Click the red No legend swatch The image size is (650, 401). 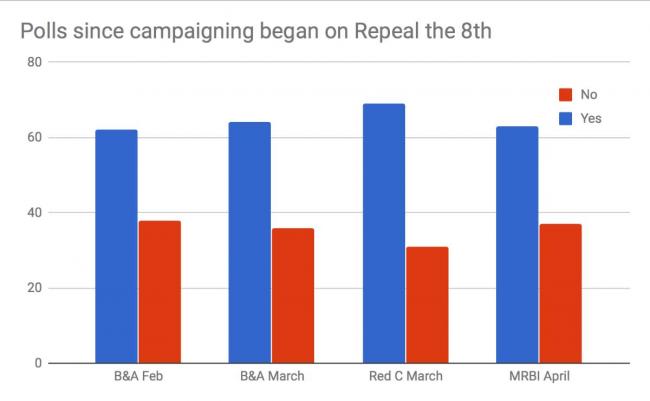click(x=565, y=95)
